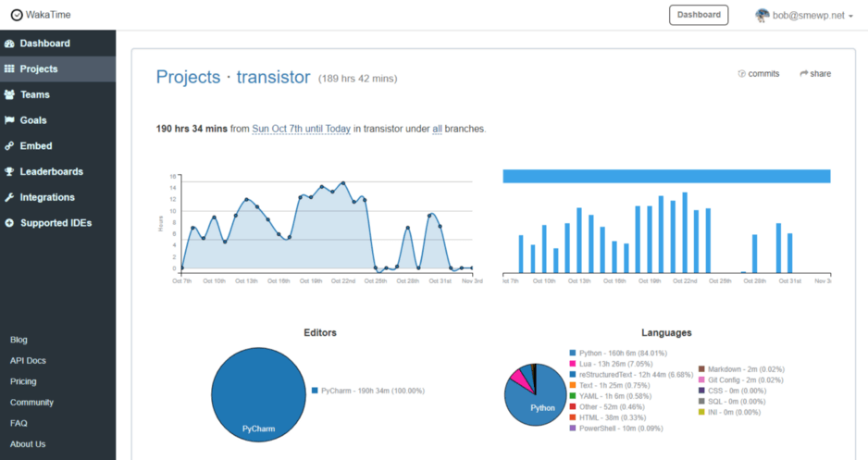Open Embed page in the sidebar

58,146
